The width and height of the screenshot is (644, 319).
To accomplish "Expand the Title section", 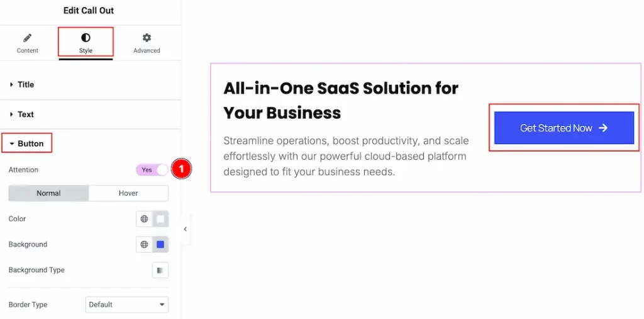I will click(x=25, y=84).
